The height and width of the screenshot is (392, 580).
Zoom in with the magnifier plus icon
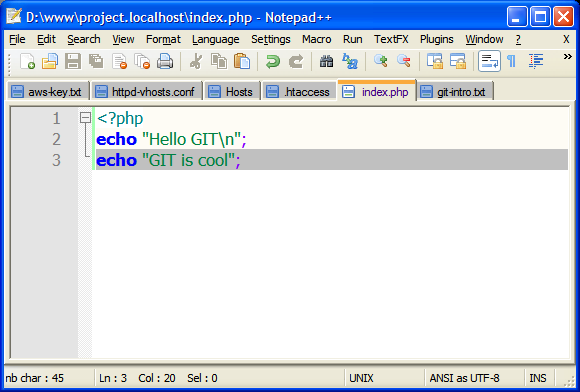pos(380,61)
